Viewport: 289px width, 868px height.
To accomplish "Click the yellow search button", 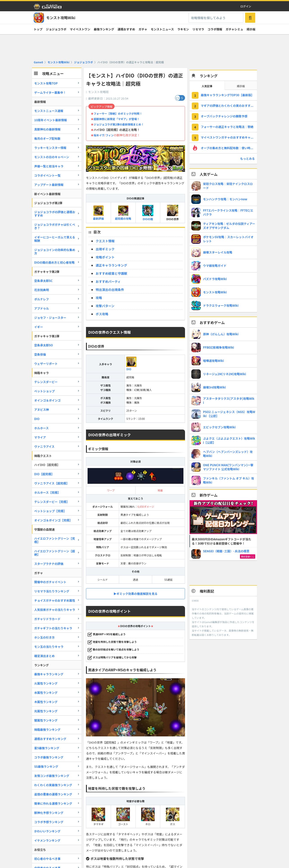I will pyautogui.click(x=250, y=18).
